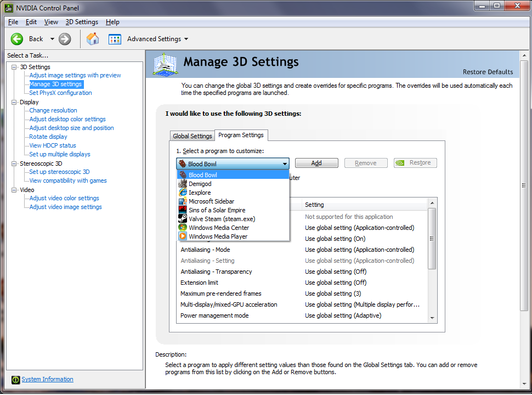532x395 pixels.
Task: Pick Valve Steam (steam.exe) from the list
Action: (x=222, y=219)
